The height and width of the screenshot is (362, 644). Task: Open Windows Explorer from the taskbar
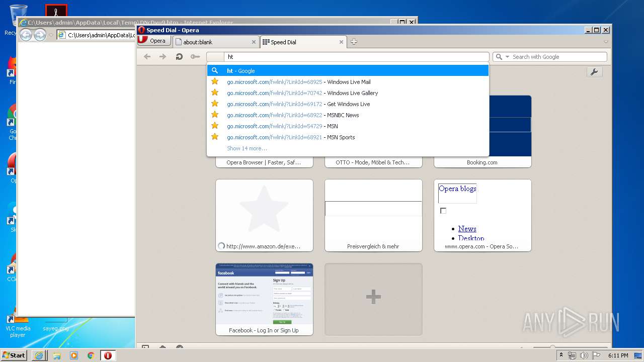(57, 355)
